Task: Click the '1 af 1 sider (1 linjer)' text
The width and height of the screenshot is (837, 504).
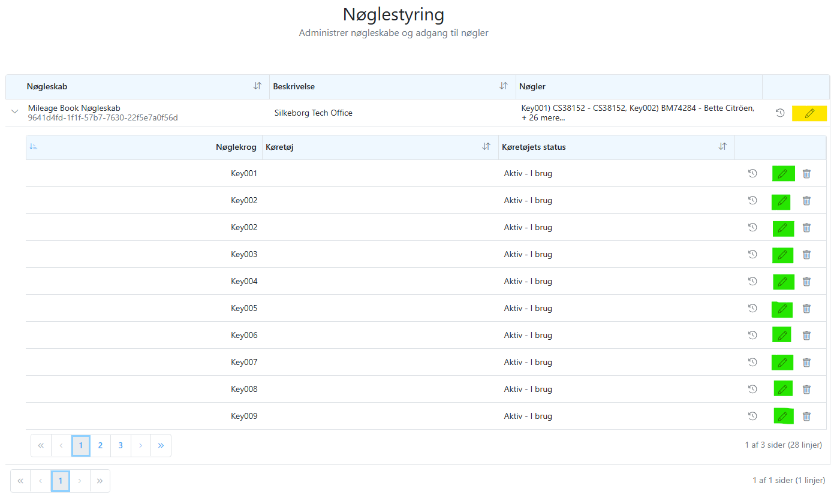Action: 788,481
